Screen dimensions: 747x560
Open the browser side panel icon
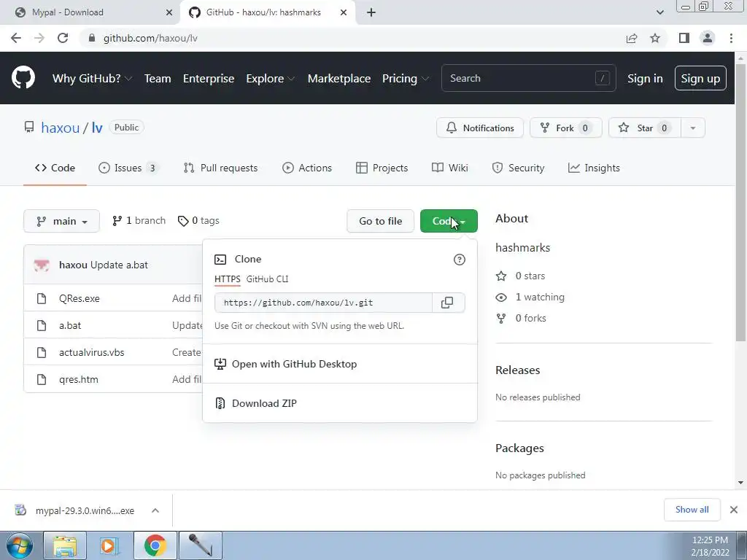[x=684, y=38]
